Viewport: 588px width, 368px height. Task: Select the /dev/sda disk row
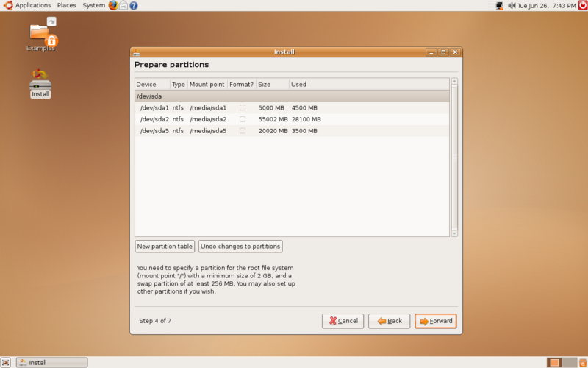292,96
